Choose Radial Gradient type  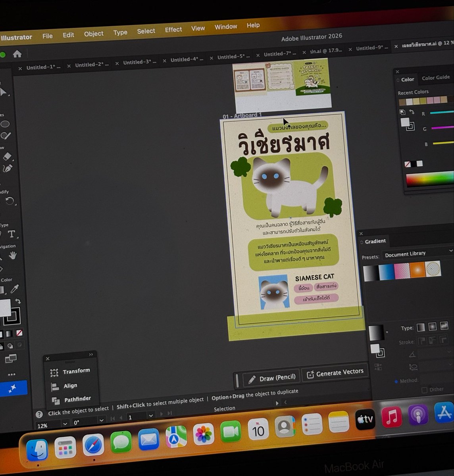coord(433,326)
